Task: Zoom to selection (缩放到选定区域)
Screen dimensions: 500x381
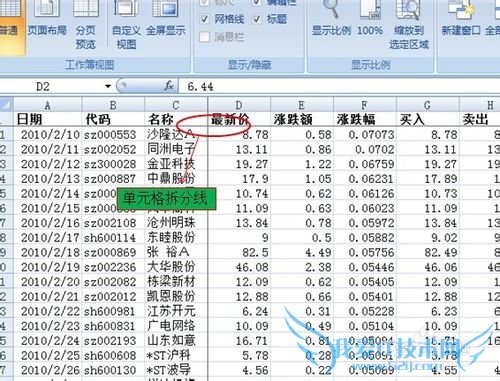Action: point(409,25)
